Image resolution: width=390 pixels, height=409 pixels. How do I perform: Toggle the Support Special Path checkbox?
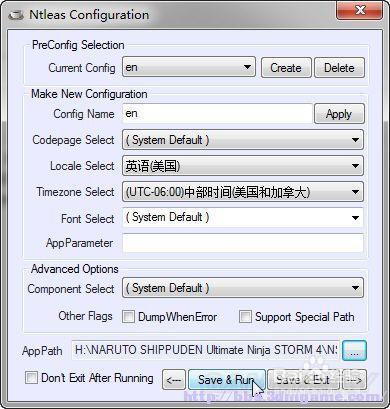pos(245,316)
